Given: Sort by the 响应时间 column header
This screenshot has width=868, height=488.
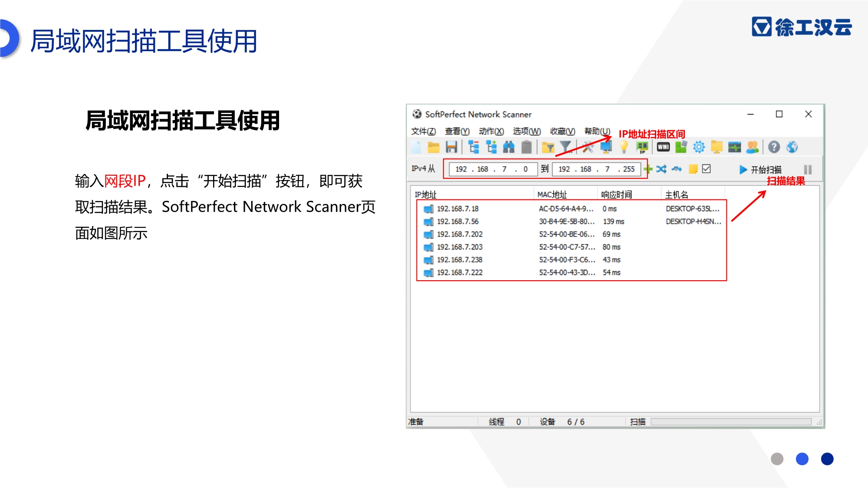Looking at the screenshot, I should (616, 195).
